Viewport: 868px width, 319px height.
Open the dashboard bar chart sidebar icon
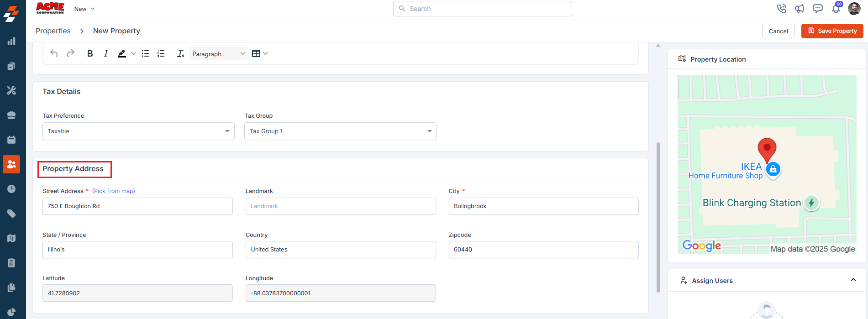11,41
